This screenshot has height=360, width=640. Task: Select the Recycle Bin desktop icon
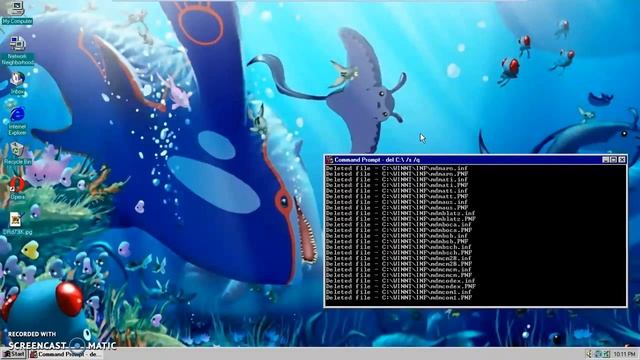pyautogui.click(x=17, y=154)
